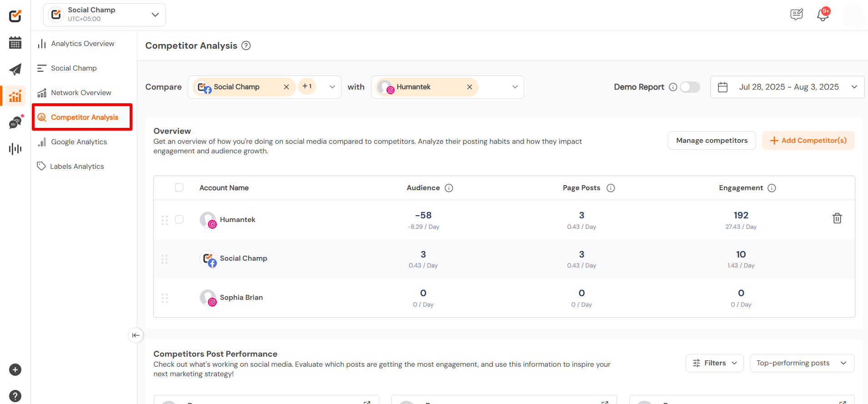This screenshot has height=404, width=868.
Task: Click the Humantek account name
Action: click(237, 220)
